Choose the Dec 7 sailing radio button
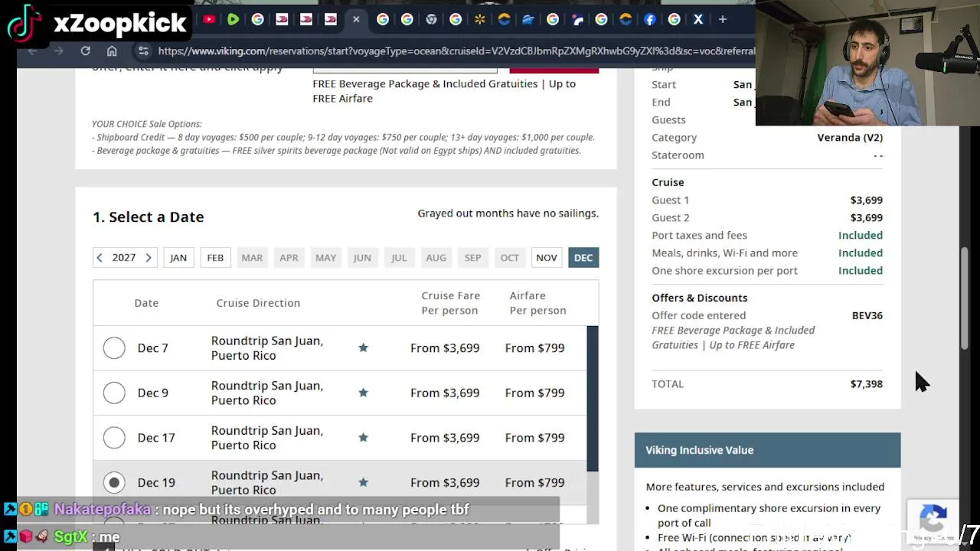 (x=114, y=348)
